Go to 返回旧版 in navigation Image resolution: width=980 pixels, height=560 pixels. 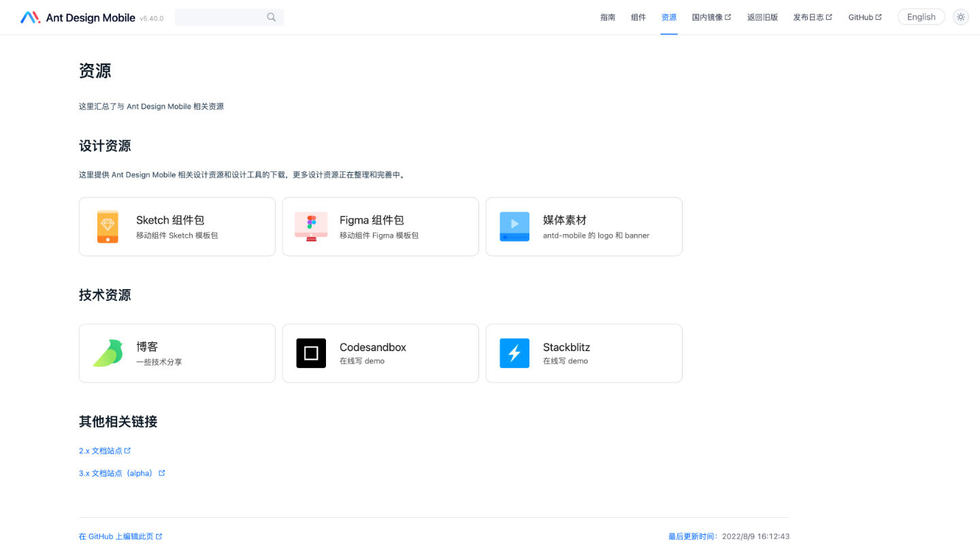(x=762, y=17)
